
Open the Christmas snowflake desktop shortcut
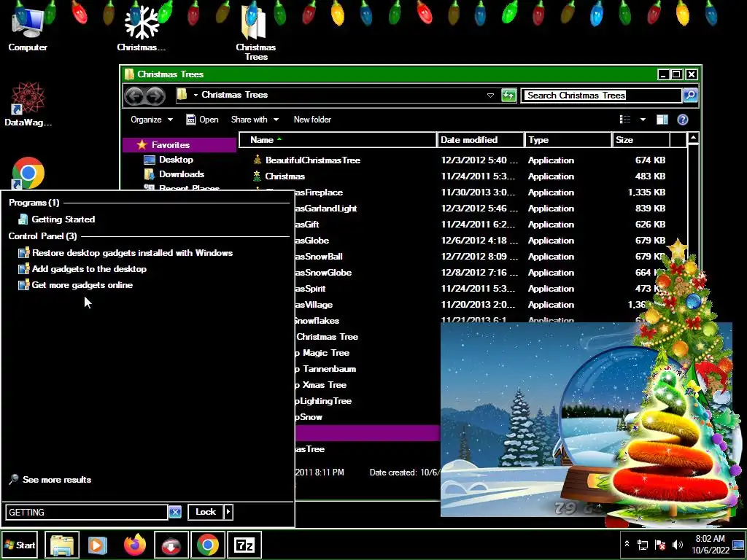pos(142,29)
